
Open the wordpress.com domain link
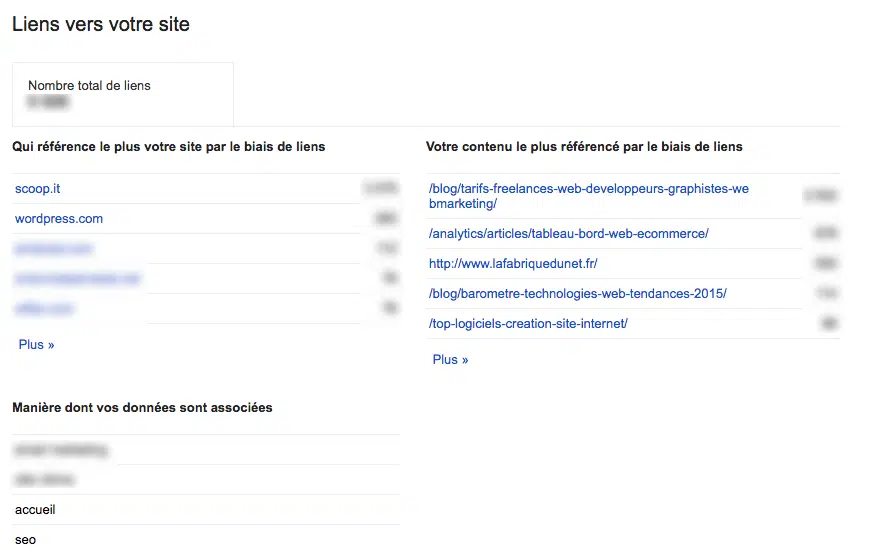click(x=59, y=219)
